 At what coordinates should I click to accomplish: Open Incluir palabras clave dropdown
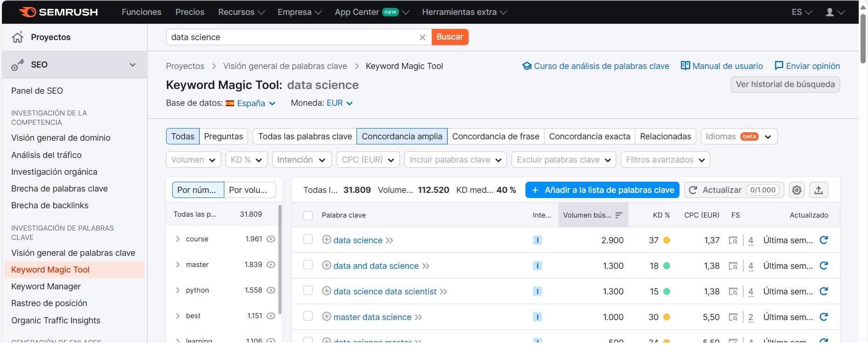click(x=455, y=160)
